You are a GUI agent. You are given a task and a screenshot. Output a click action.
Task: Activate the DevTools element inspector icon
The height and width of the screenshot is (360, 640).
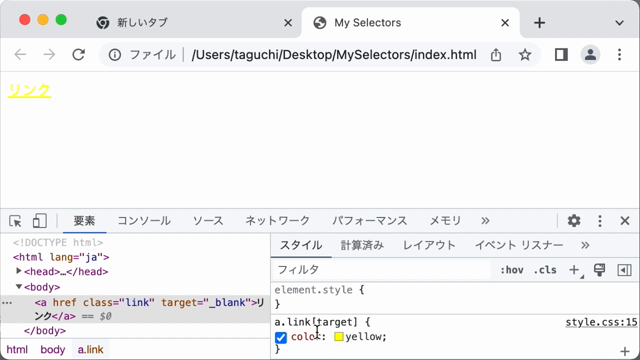point(16,221)
